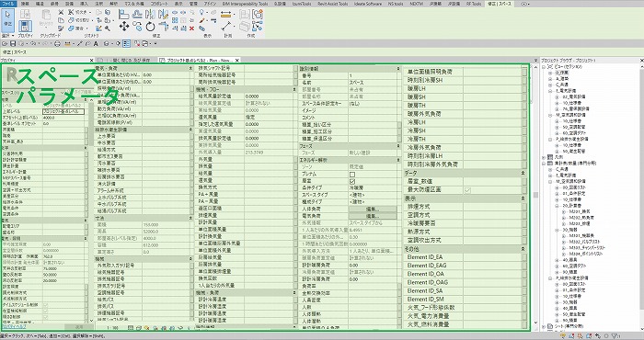Switch to the NS tools ribbon tab
The height and width of the screenshot is (340, 644).
tap(396, 4)
